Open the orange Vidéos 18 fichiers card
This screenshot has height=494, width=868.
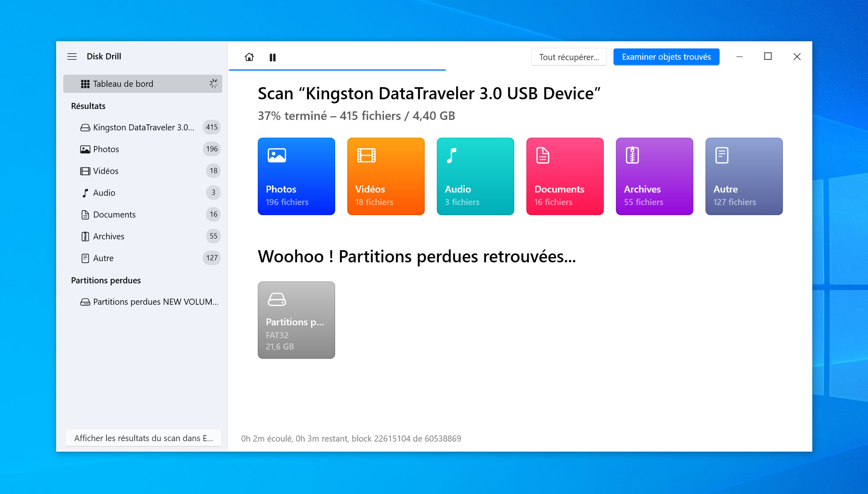point(386,176)
